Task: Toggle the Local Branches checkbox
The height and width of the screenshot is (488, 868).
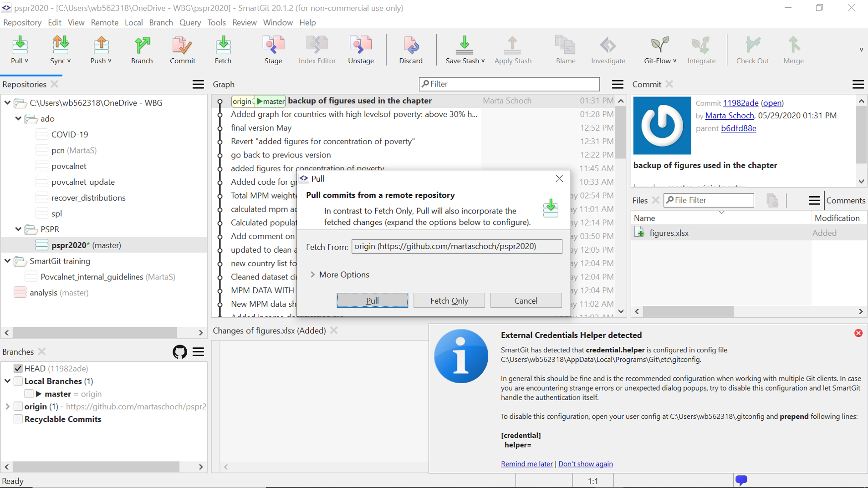Action: point(18,381)
